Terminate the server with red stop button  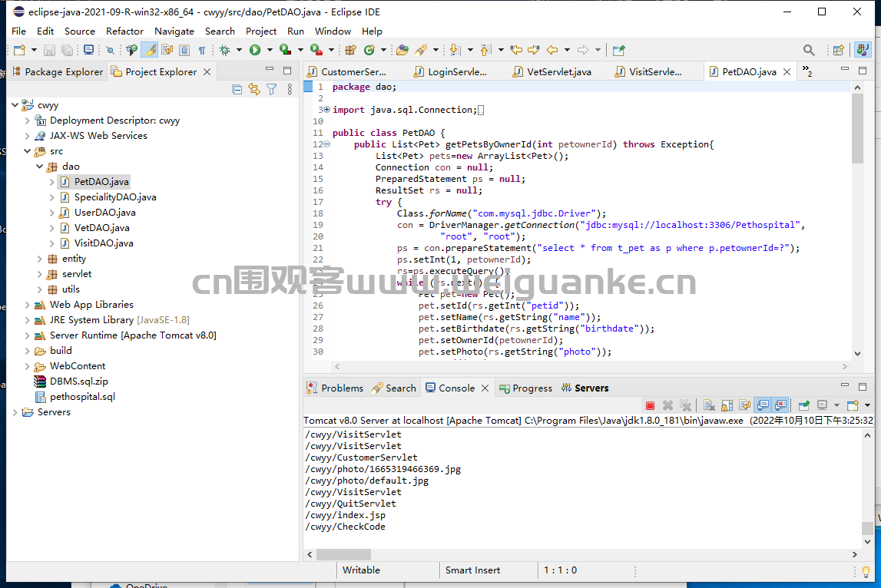650,405
